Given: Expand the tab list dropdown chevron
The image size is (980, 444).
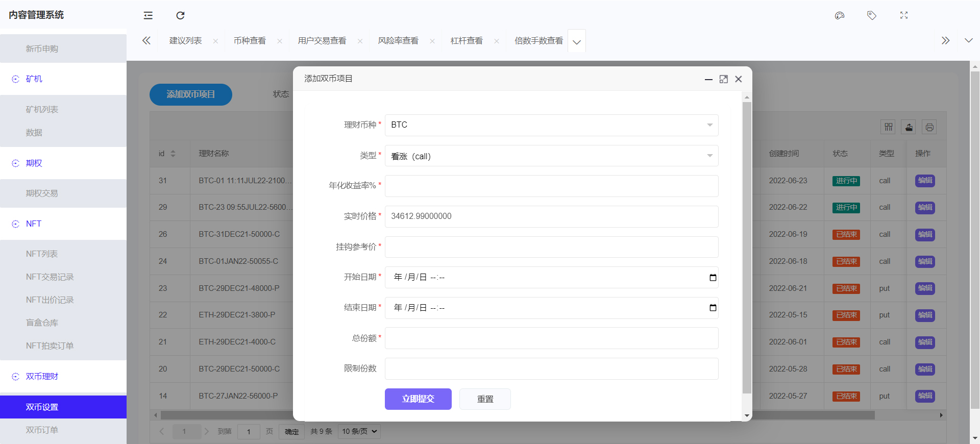Looking at the screenshot, I should click(577, 41).
